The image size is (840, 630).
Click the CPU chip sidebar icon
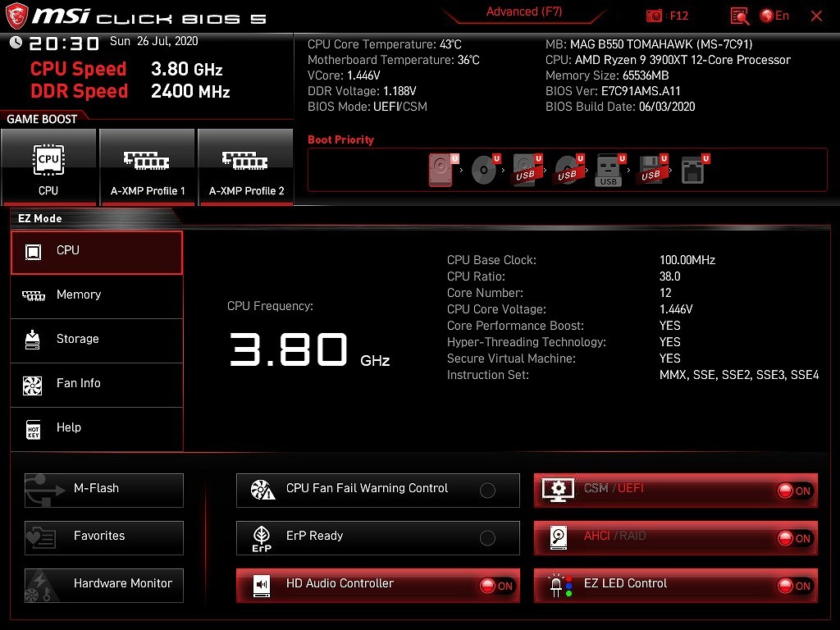pos(33,252)
